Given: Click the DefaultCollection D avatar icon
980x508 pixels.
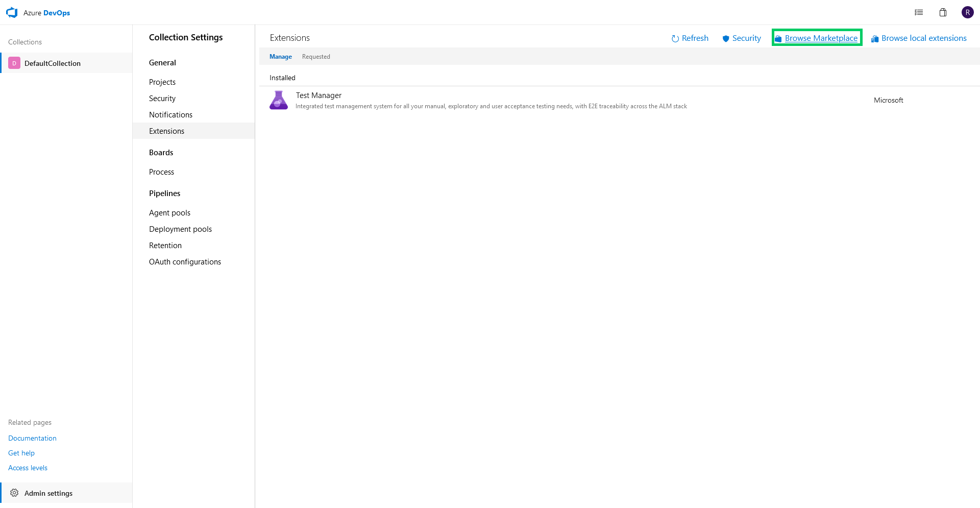Looking at the screenshot, I should (x=14, y=63).
